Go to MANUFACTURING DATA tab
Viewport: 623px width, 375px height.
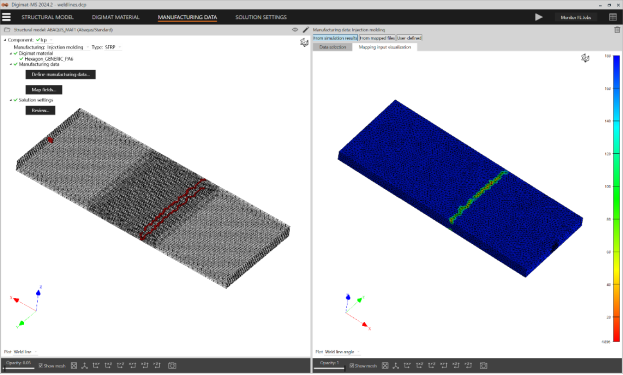coord(187,17)
